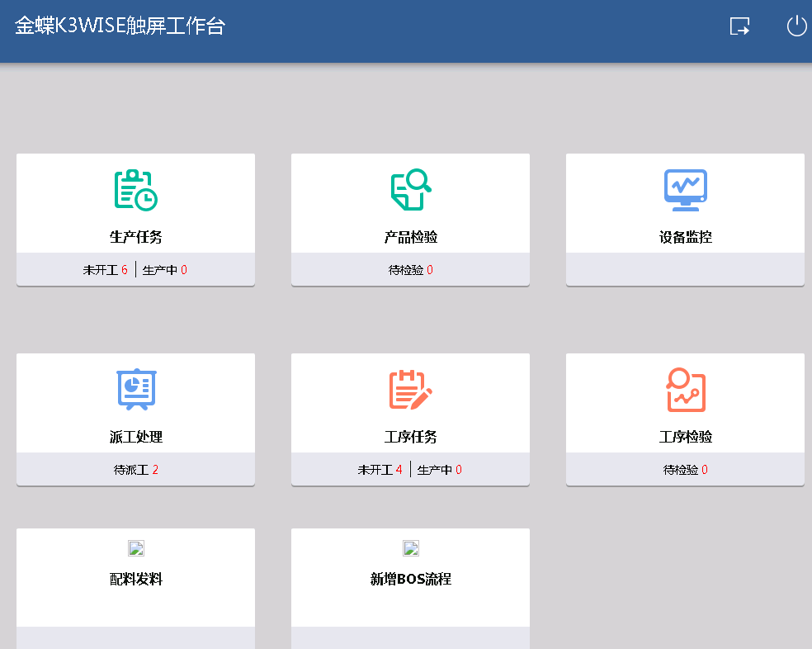The image size is (812, 649).
Task: Click the broken image icon above 配料发料
Action: [x=135, y=548]
